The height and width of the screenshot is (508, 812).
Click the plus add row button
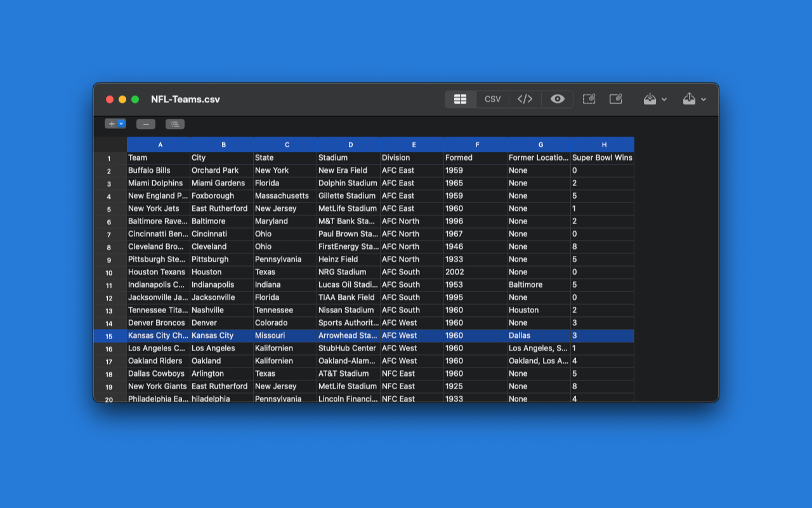coord(111,124)
